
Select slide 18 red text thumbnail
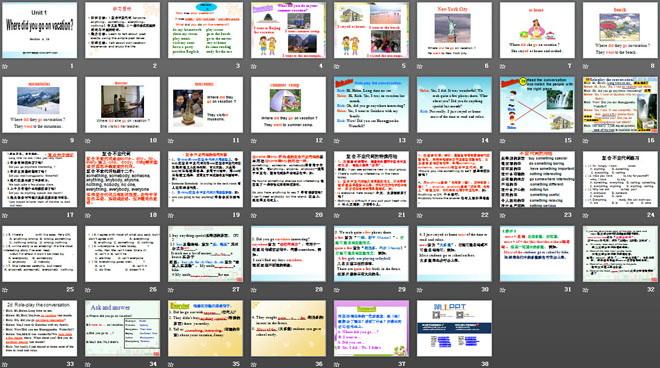pyautogui.click(x=122, y=179)
